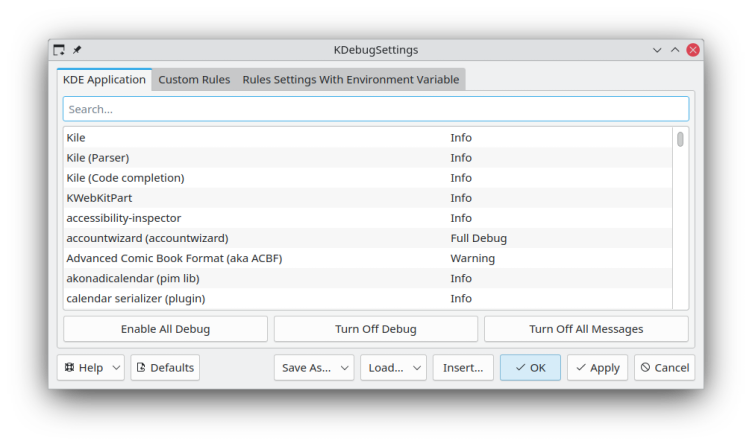752x446 pixels.
Task: Open Rules Settings With Environment Variable tab
Action: click(x=350, y=80)
